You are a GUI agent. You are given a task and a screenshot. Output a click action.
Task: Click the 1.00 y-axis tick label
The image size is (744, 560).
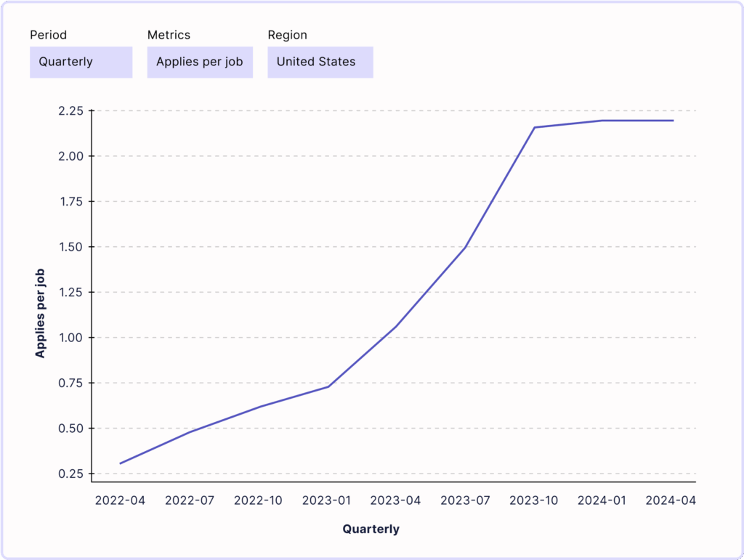point(71,338)
